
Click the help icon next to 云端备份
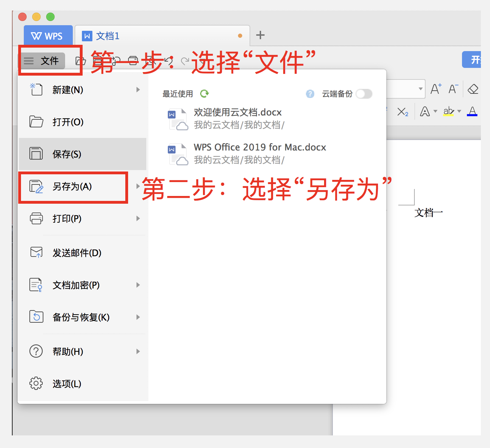[x=310, y=94]
